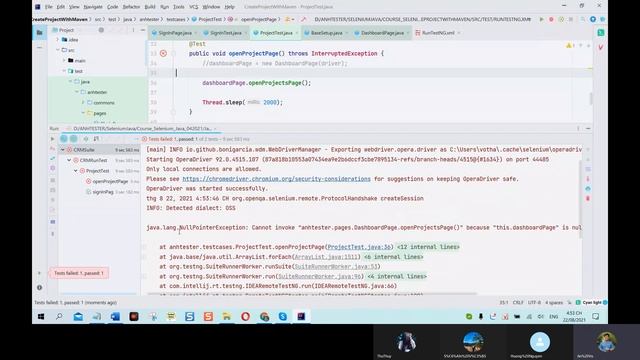Switch to the DashboardPage.java tab
Viewport: 640px width, 360px height.
(x=382, y=33)
